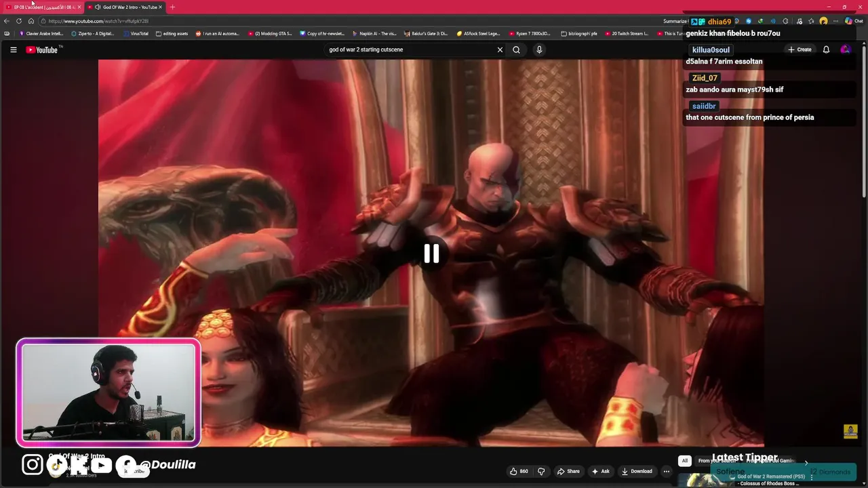Open the Ryzen 7 7800x3D bookmark

pos(530,33)
